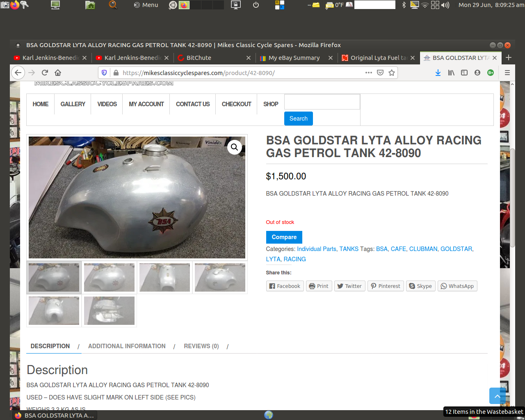Open the system Menu launcher

[x=146, y=5]
